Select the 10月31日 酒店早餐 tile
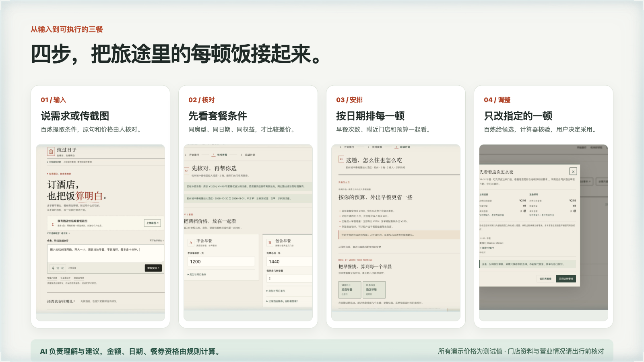The image size is (644, 362). [350, 290]
